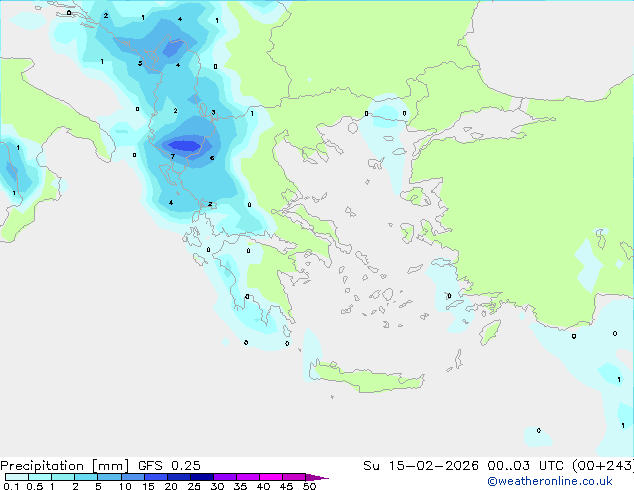Click the '(00+243)' forecast offset text
The width and height of the screenshot is (634, 490).
click(602, 466)
